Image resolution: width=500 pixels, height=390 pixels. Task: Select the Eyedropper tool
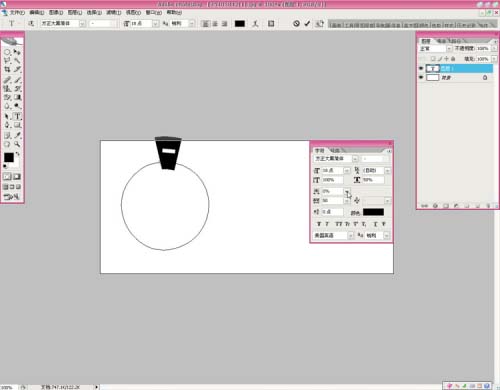[x=17, y=135]
